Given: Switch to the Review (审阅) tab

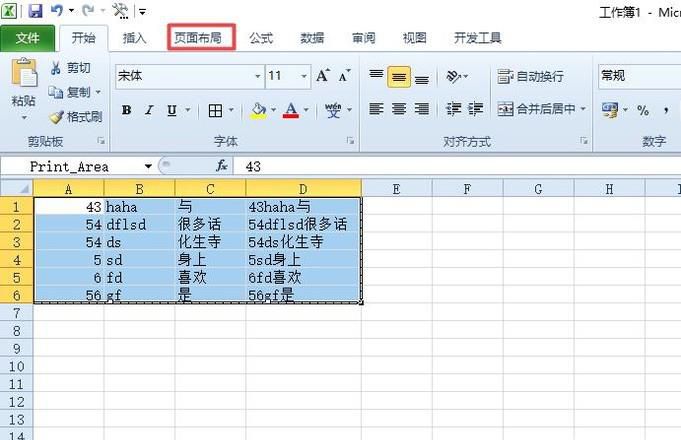Looking at the screenshot, I should tap(364, 38).
